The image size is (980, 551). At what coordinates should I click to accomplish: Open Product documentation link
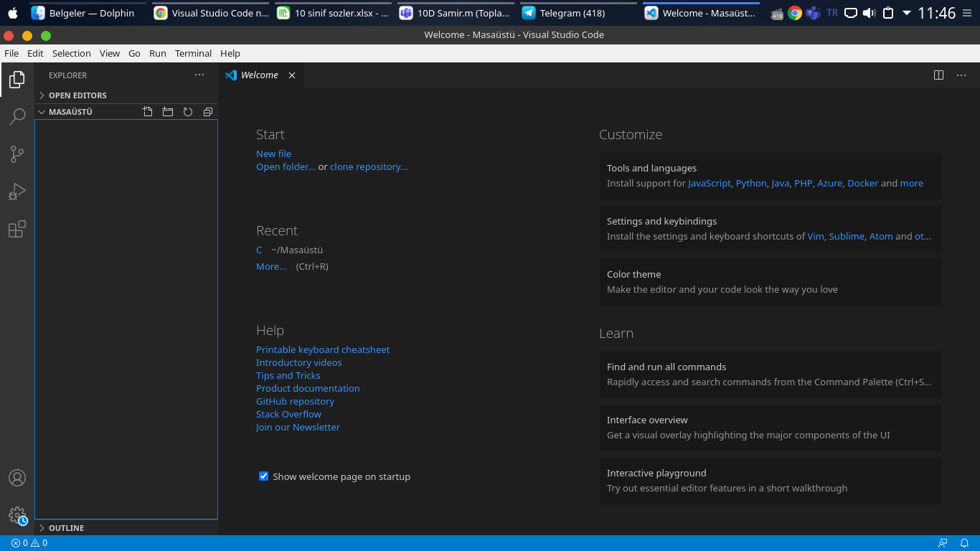click(308, 388)
